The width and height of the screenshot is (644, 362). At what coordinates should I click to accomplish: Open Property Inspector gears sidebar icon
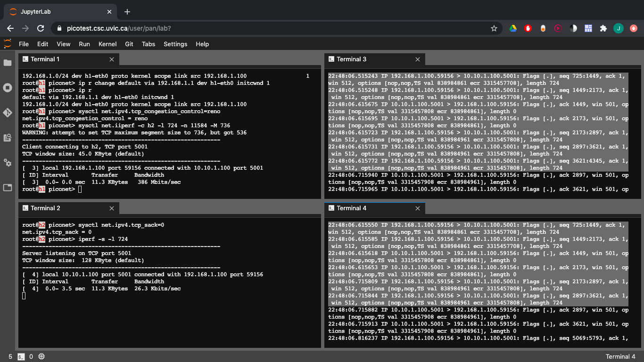[8, 163]
